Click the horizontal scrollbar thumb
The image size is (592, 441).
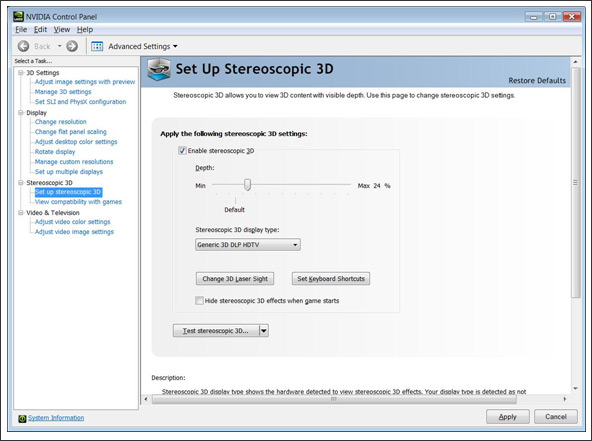click(334, 399)
